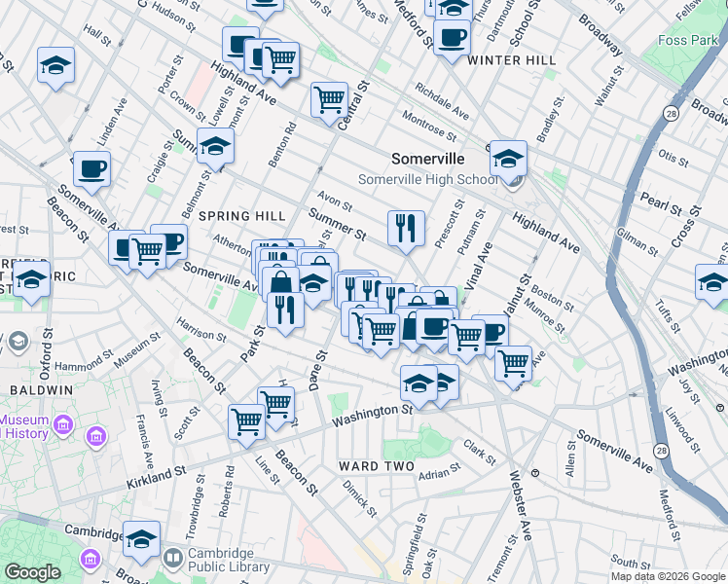
Task: Open the school marker on Summer St near Belmont St
Action: point(215,148)
